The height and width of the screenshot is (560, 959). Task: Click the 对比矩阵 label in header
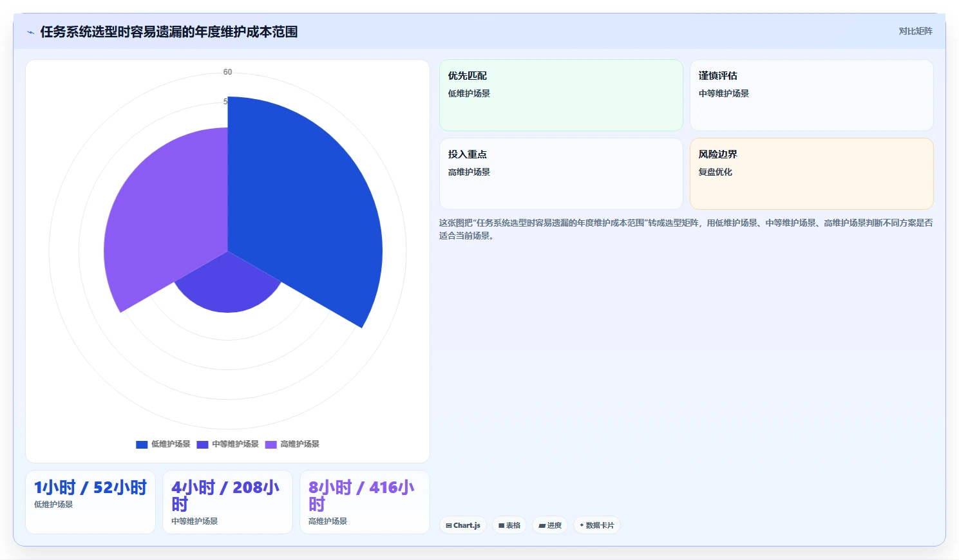pos(915,31)
